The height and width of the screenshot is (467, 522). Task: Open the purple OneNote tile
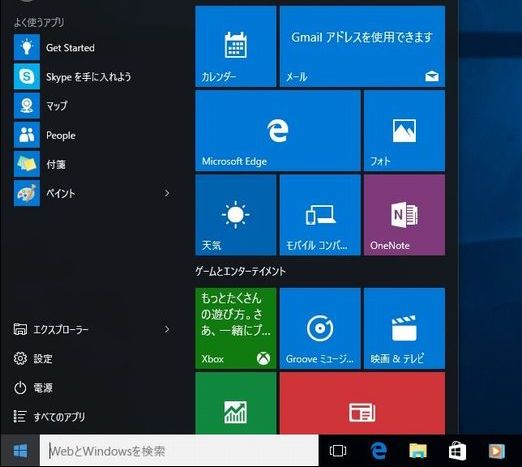click(404, 215)
